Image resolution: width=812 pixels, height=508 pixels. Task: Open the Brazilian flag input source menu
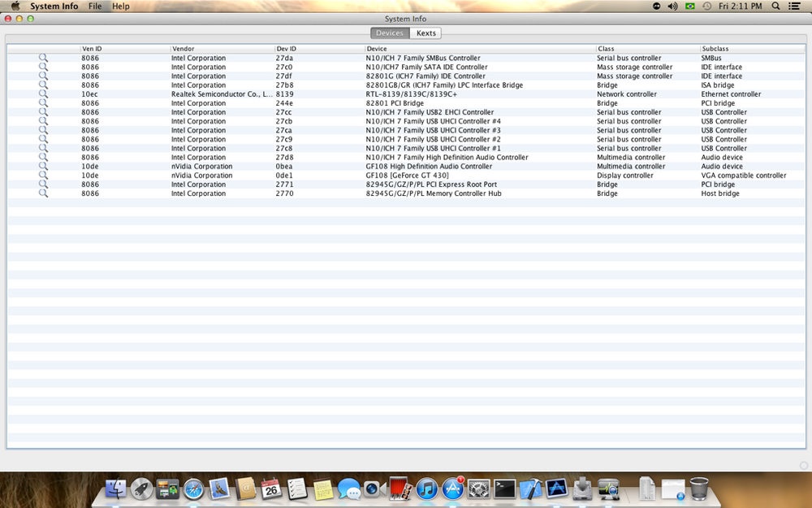coord(690,6)
